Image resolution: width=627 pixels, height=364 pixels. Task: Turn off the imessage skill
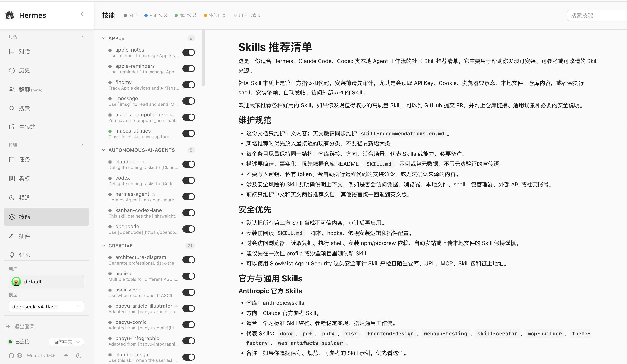tap(189, 101)
